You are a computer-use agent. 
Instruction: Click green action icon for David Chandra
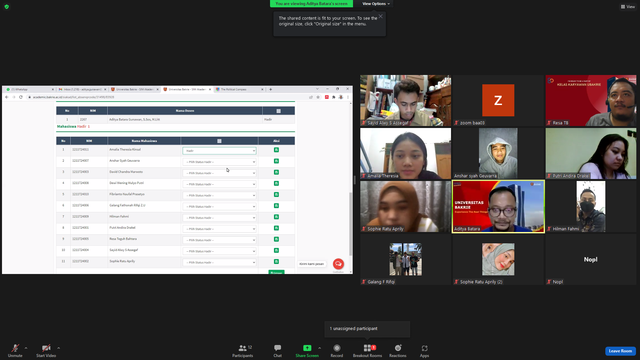coord(276,172)
